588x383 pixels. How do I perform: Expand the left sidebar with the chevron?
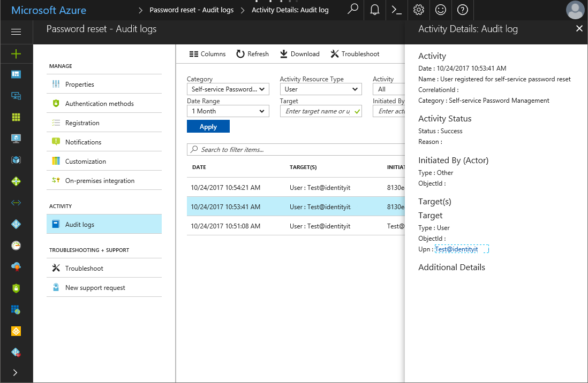tap(15, 372)
